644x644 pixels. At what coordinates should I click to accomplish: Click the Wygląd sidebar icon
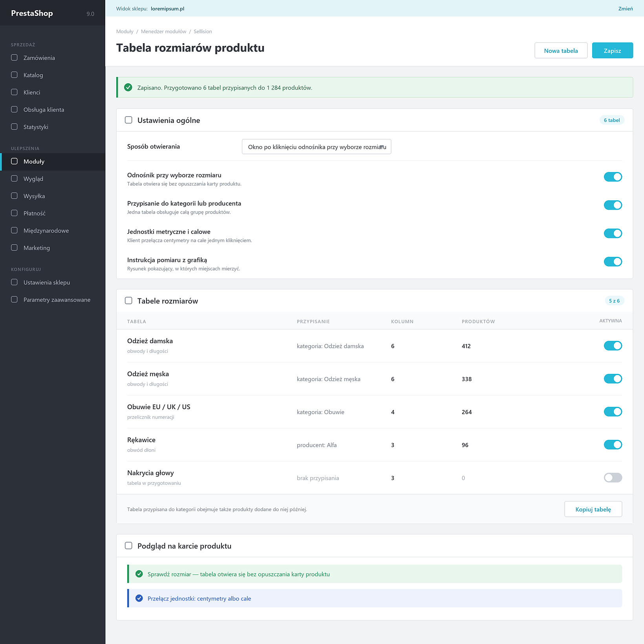[x=14, y=179]
